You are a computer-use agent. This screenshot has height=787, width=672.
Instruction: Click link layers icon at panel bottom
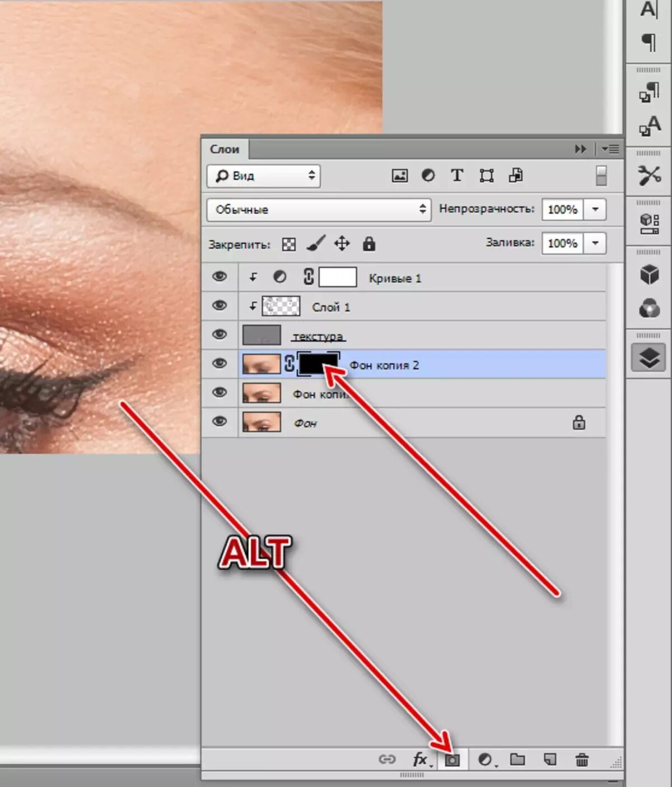tap(387, 760)
